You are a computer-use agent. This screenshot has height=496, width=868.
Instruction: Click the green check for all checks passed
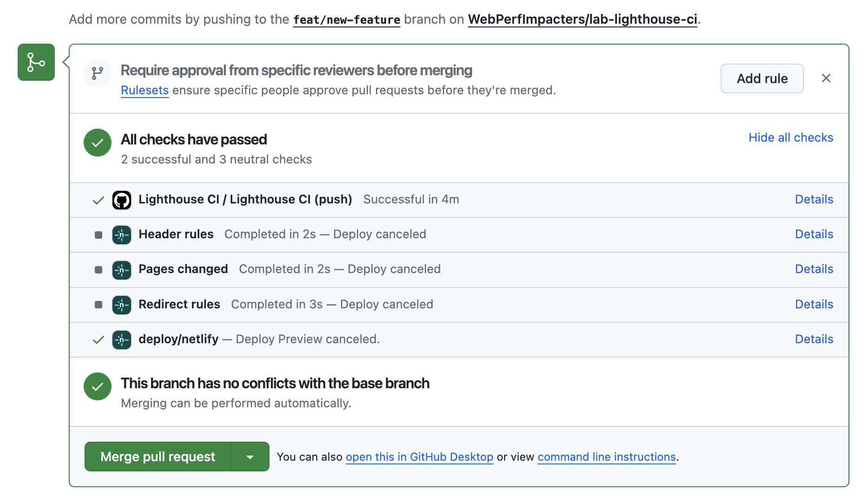pyautogui.click(x=98, y=143)
